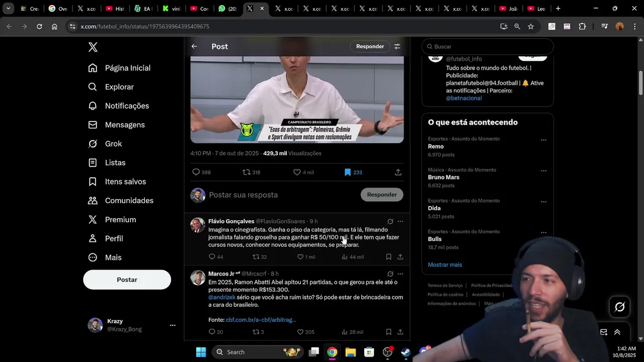Like Flávio's reply with 1 mil likes
This screenshot has height=362, width=644.
(x=300, y=257)
